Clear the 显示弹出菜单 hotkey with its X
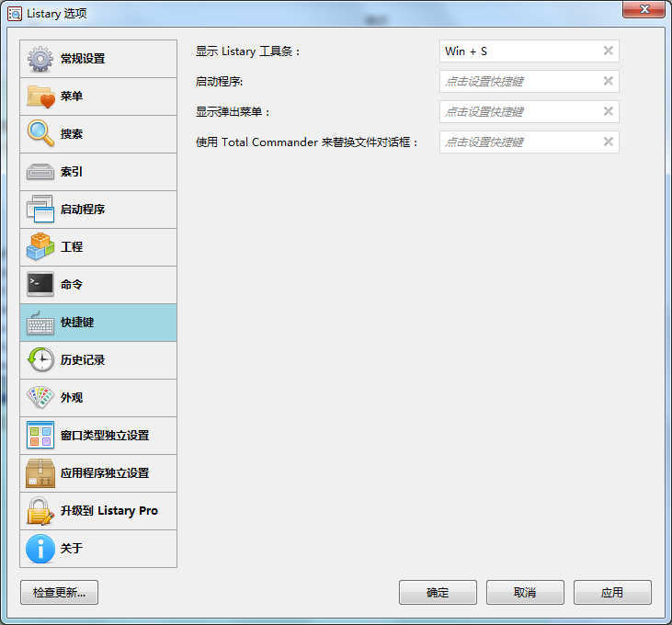The height and width of the screenshot is (625, 672). 609,111
